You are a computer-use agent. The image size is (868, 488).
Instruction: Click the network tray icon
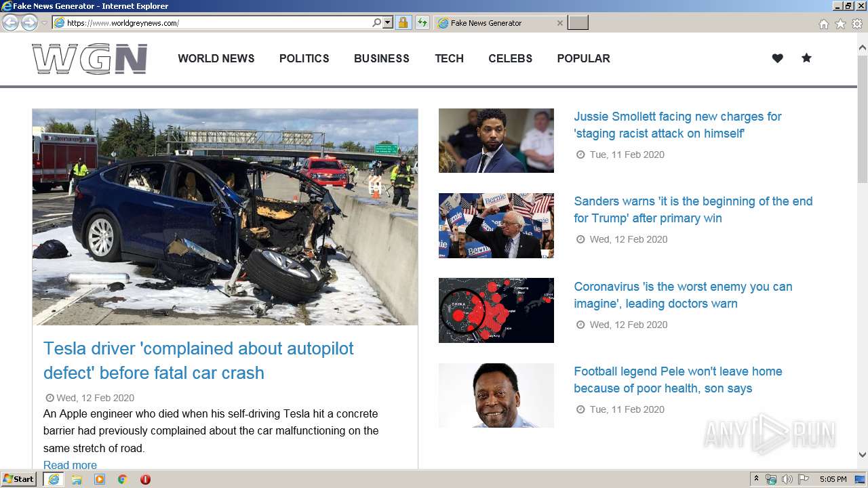pos(771,479)
